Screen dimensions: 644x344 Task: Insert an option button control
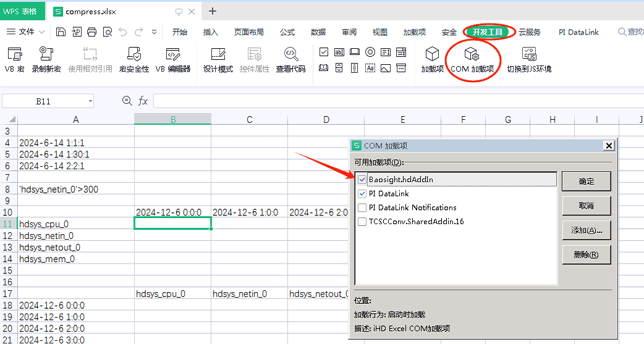[370, 52]
